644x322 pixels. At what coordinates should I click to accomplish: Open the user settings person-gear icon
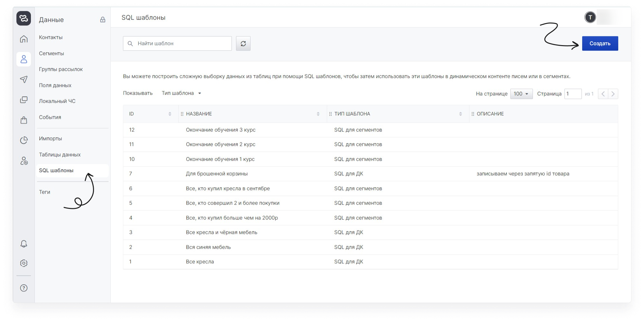point(24,161)
